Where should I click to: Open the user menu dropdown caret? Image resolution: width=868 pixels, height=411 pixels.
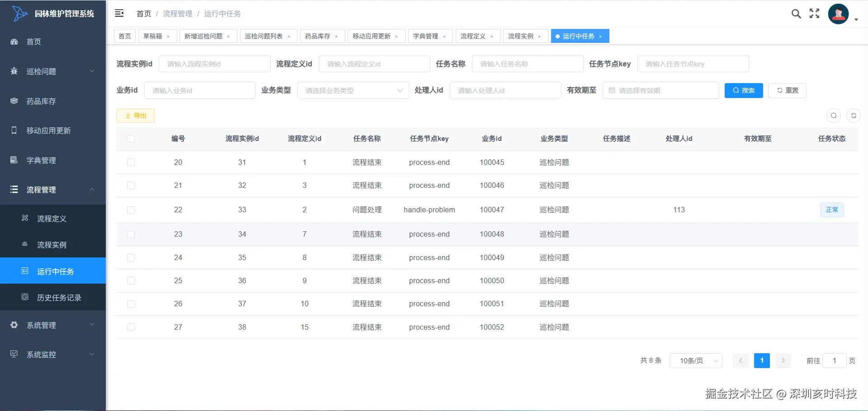[856, 20]
